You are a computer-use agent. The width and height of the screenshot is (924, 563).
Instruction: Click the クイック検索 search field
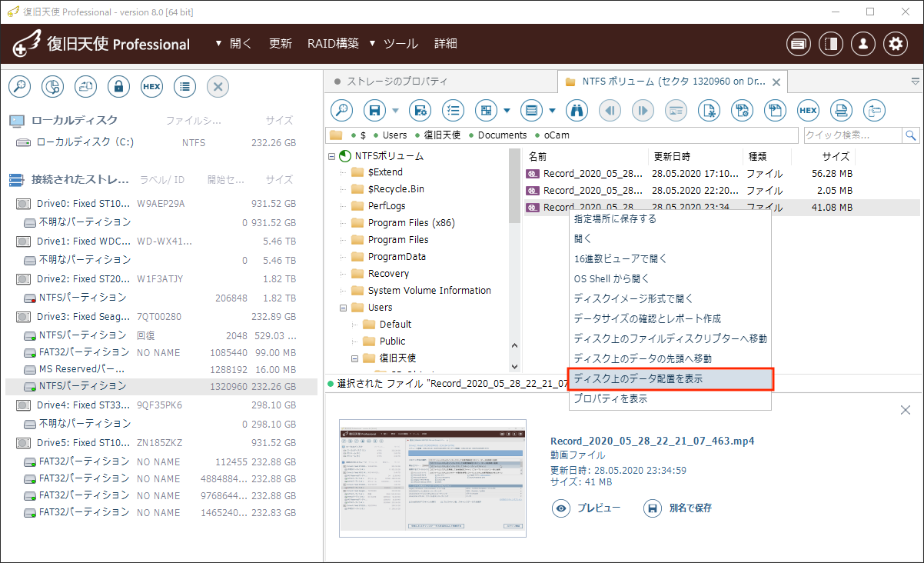pyautogui.click(x=853, y=135)
